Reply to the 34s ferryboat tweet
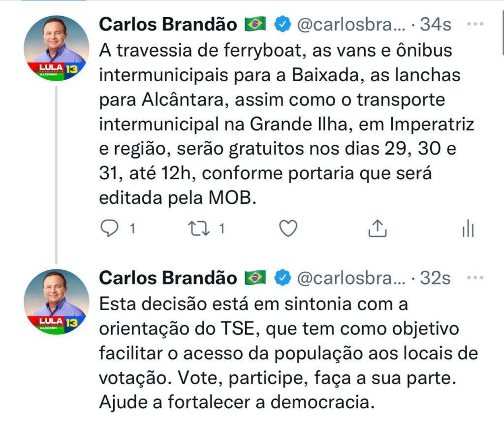Viewport: 504px width, 421px height. (x=109, y=228)
